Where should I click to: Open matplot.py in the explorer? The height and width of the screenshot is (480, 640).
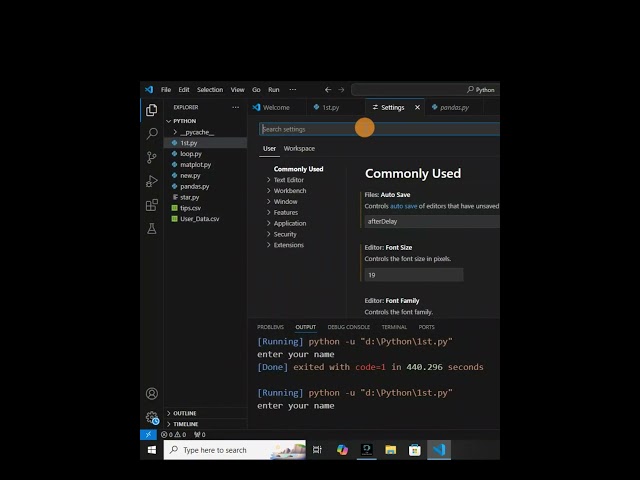[x=196, y=164]
